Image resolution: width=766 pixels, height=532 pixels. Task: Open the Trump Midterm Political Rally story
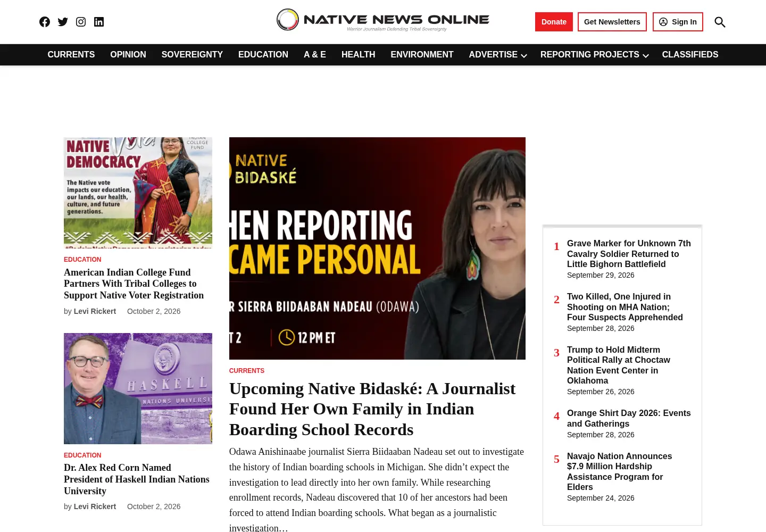[x=619, y=365]
